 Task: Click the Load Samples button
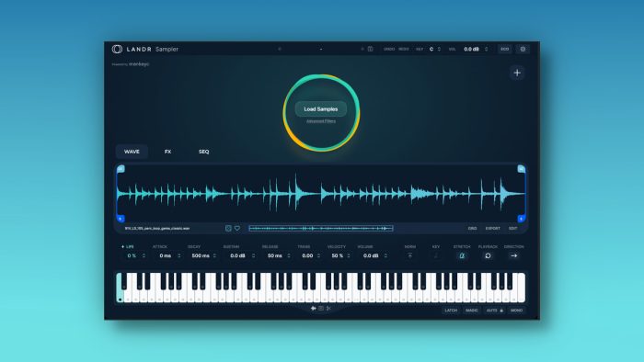click(321, 109)
